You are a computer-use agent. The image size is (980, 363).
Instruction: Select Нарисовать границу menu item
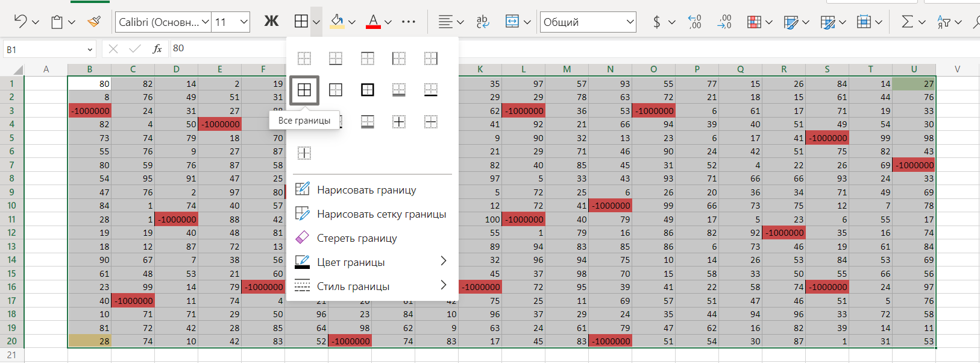366,190
